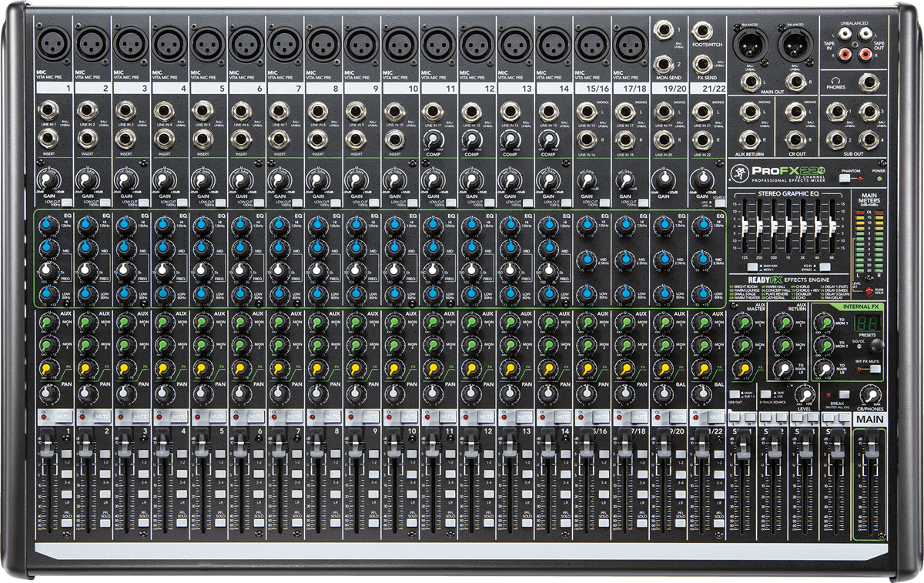Click the MON SEND 1 jack
924x583 pixels.
(x=664, y=32)
